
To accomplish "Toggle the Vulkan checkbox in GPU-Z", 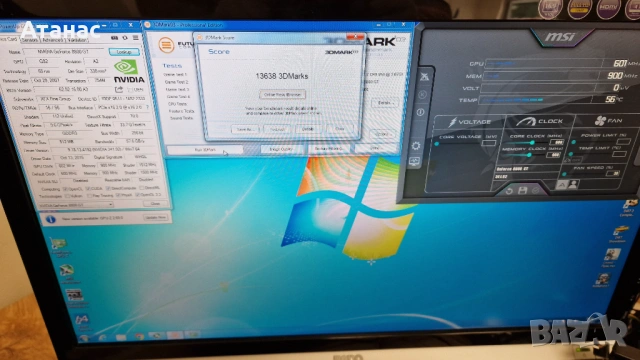I will tap(68, 196).
